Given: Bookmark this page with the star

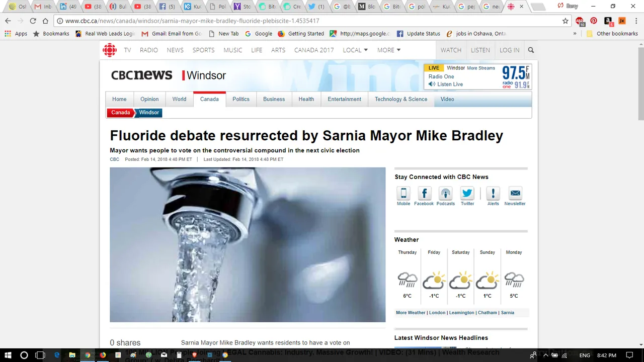Looking at the screenshot, I should (565, 21).
